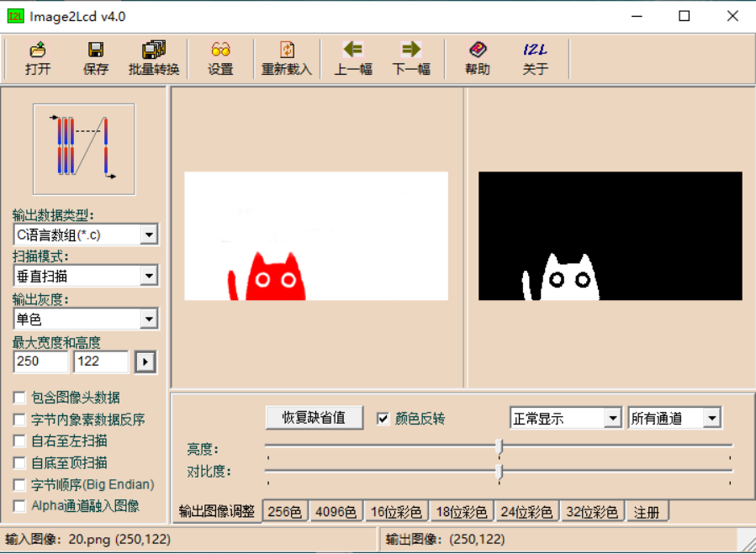The image size is (756, 554).
Task: Enable 包含图像头数据 checkbox
Action: [x=20, y=398]
